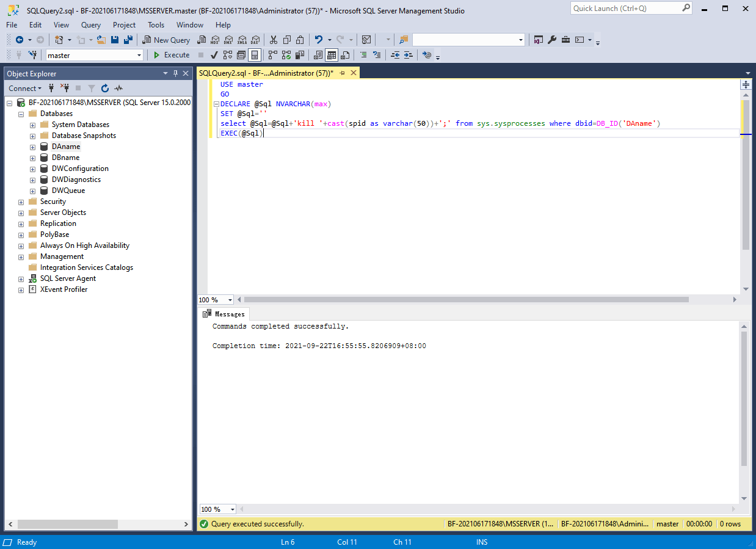Open the master database dropdown
The height and width of the screenshot is (549, 756).
(139, 55)
